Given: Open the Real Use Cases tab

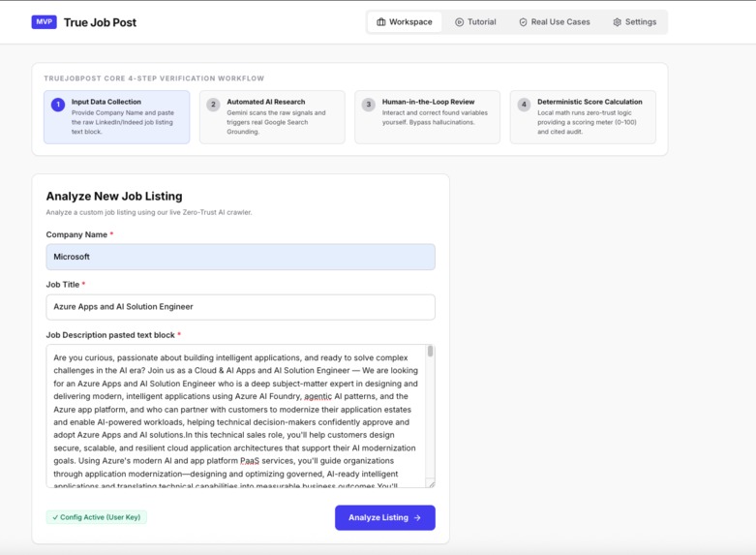Looking at the screenshot, I should click(x=555, y=22).
